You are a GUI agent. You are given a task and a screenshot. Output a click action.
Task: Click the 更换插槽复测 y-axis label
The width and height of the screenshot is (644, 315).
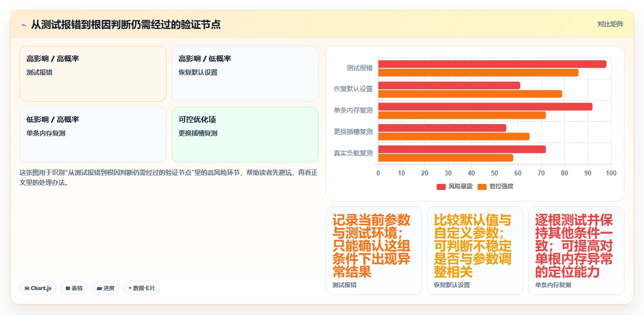[x=353, y=132]
